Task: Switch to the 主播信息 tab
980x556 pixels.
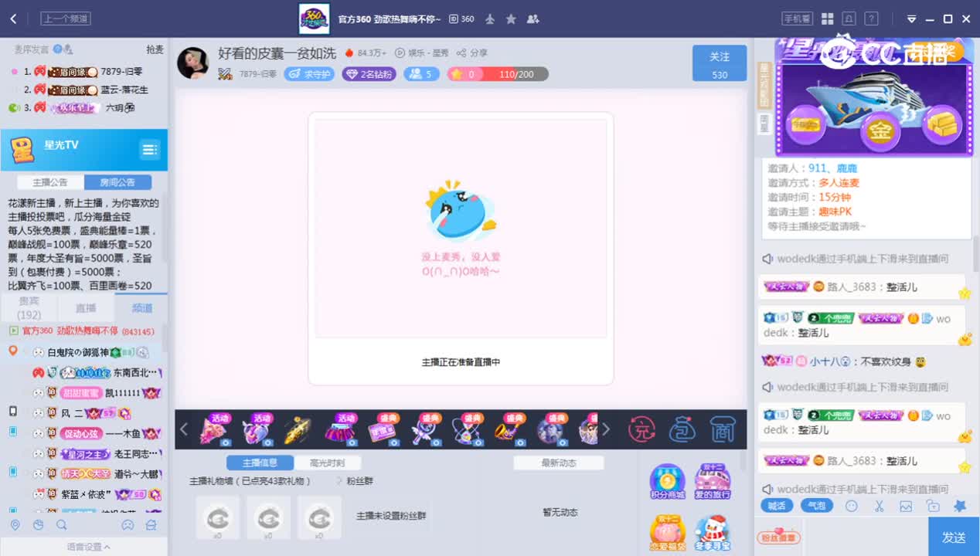Action: pos(260,463)
